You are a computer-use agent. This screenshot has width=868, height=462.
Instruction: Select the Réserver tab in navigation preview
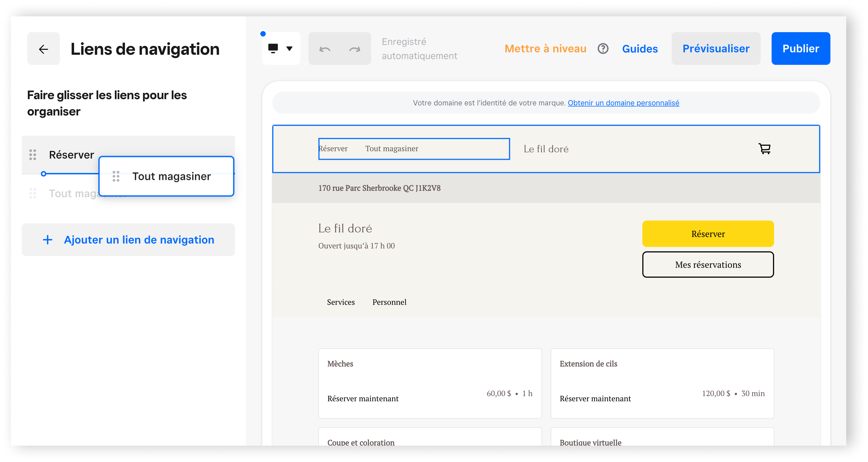pos(333,148)
